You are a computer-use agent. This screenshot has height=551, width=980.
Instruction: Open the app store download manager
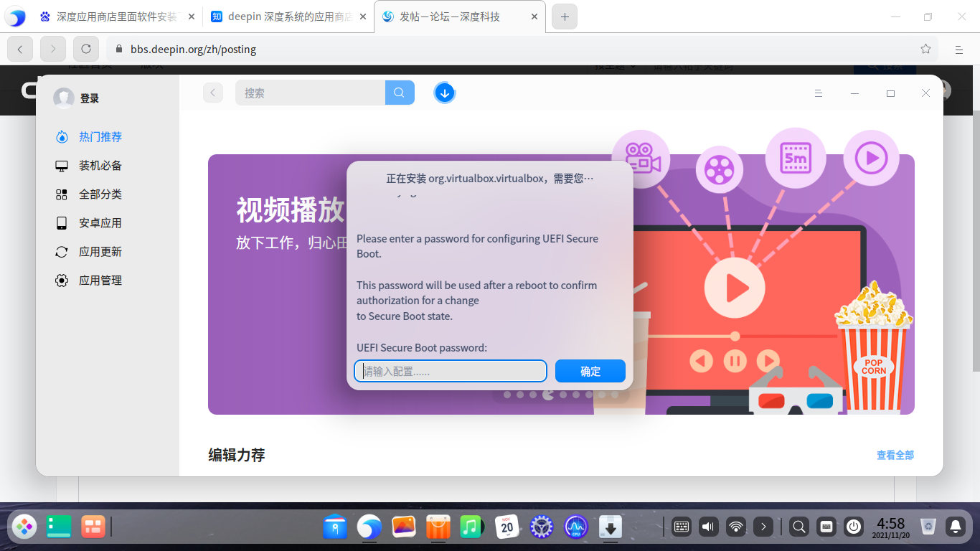click(445, 93)
